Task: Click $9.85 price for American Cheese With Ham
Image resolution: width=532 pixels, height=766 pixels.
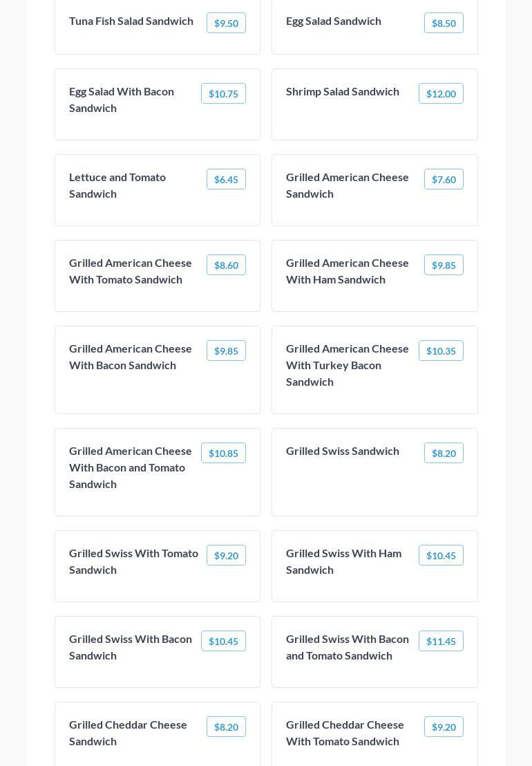Action: point(444,265)
